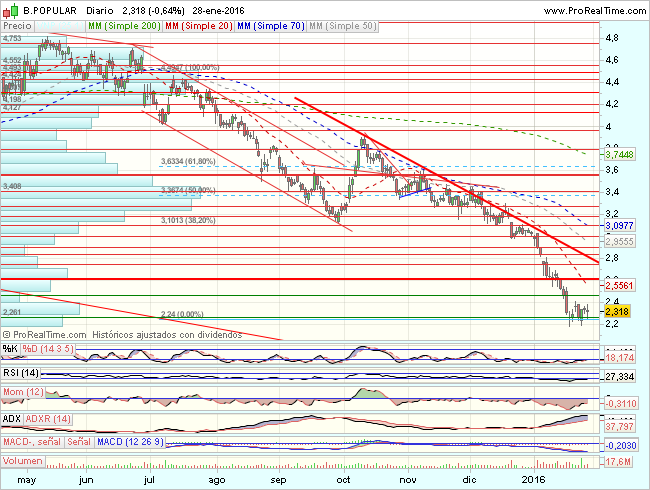Open MM (Simple 50) indicator settings
This screenshot has width=650, height=490.
pos(342,26)
